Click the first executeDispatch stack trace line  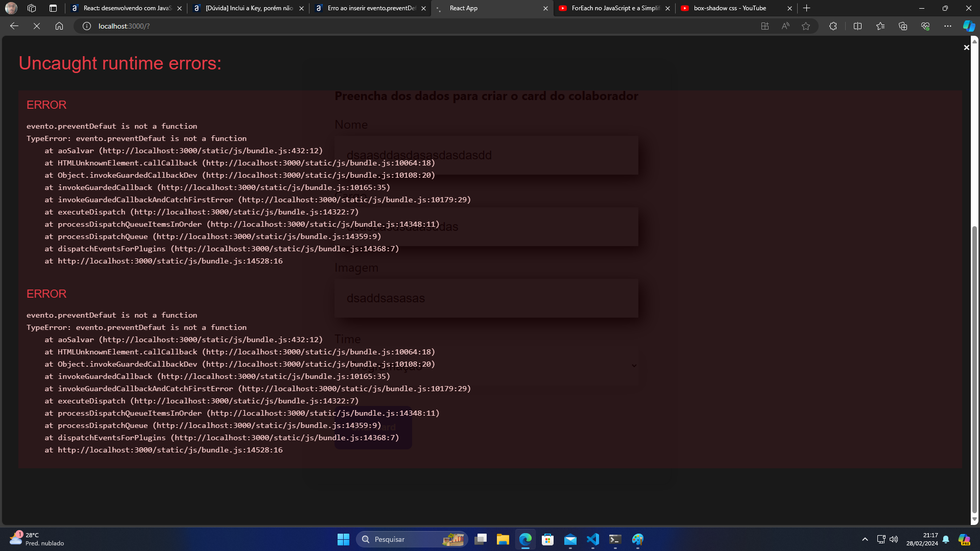coord(202,212)
